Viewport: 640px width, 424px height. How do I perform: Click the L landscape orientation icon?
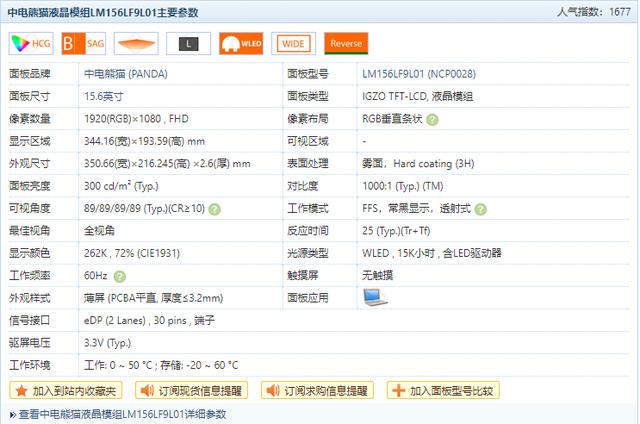click(189, 43)
